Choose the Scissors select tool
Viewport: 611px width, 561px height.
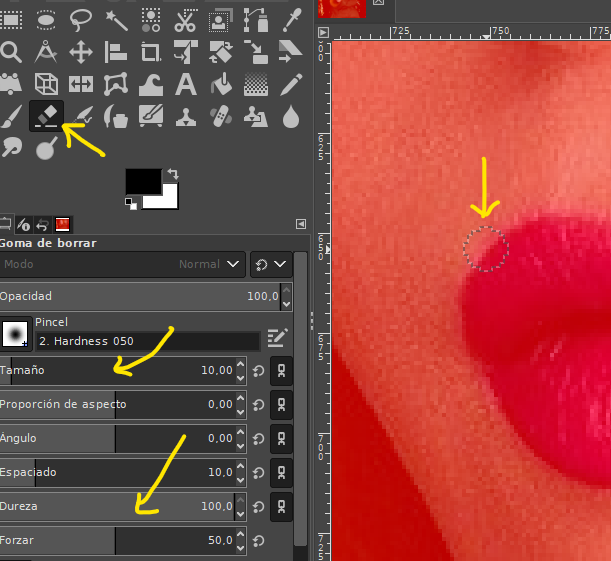tap(185, 18)
